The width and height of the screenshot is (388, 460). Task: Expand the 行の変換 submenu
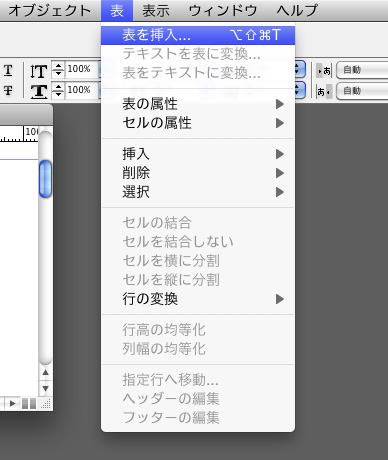pyautogui.click(x=198, y=299)
